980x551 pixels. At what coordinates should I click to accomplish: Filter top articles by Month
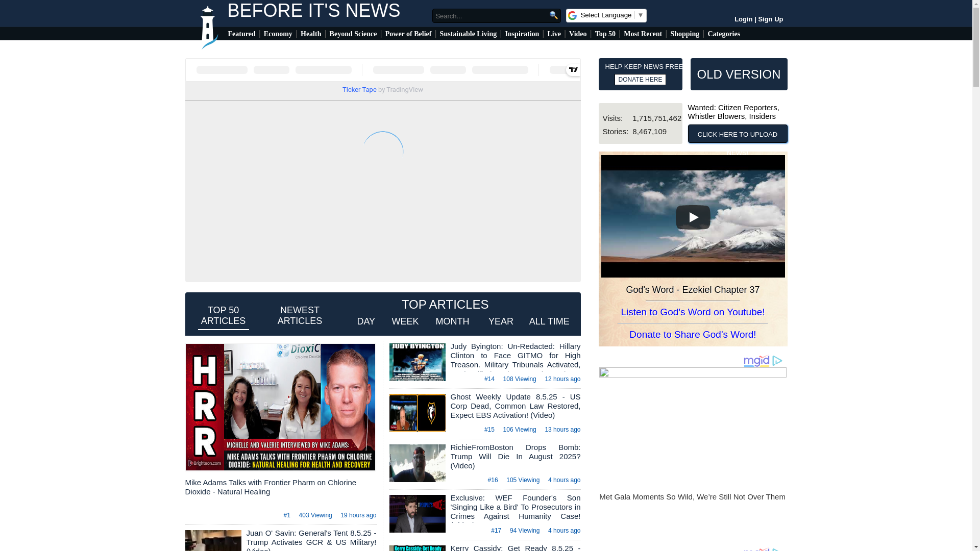tap(452, 322)
